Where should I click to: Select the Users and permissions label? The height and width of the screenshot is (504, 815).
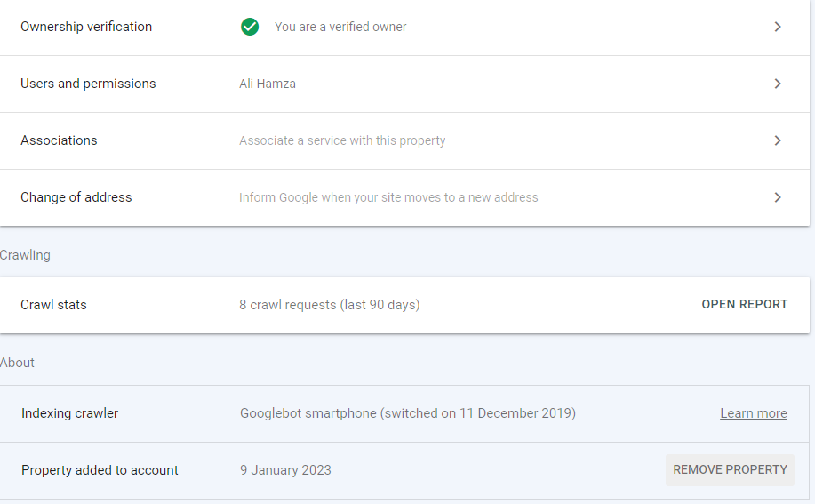(88, 84)
